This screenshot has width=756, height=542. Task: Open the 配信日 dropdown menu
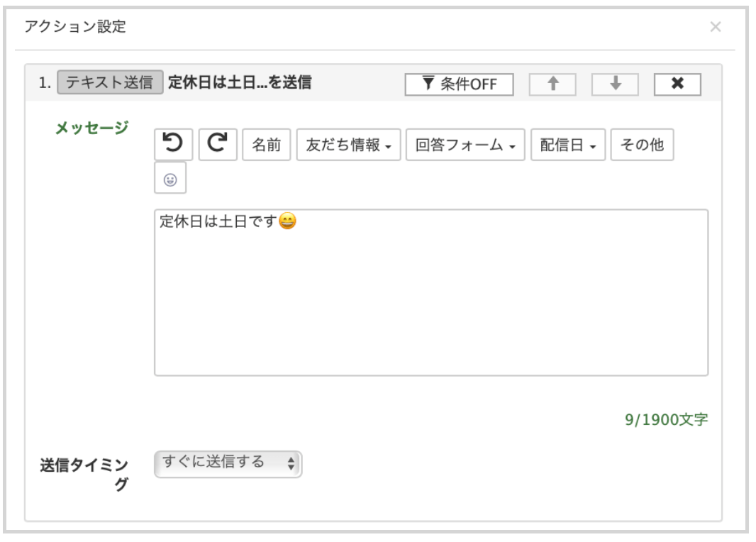point(567,145)
